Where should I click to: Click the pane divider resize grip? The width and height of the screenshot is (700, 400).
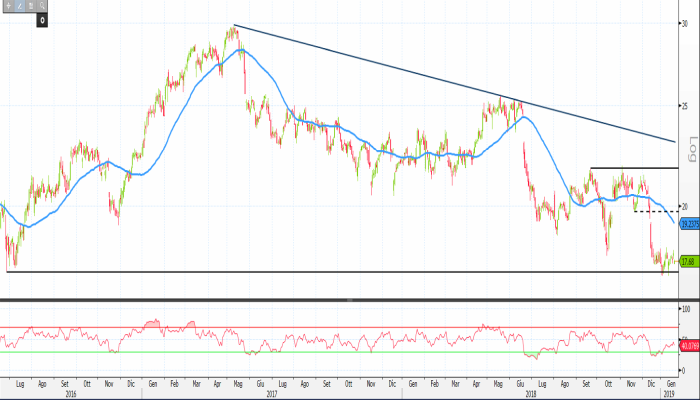pyautogui.click(x=349, y=299)
